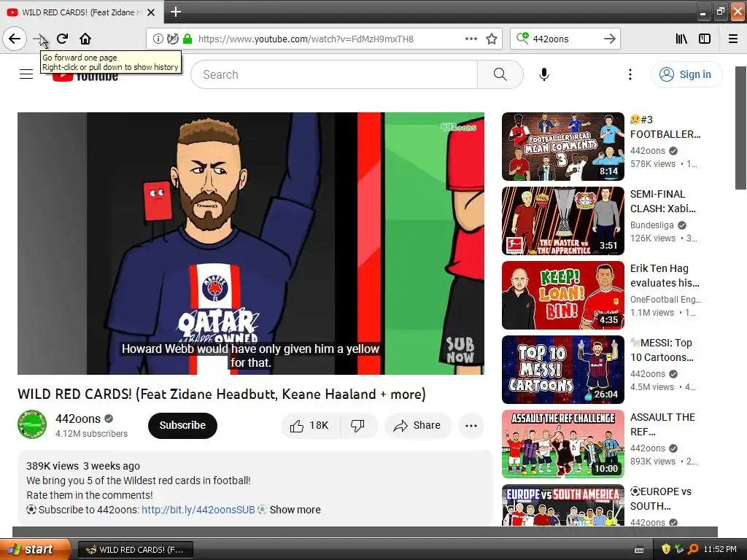Open the YouTube guide hamburger menu

[x=26, y=74]
